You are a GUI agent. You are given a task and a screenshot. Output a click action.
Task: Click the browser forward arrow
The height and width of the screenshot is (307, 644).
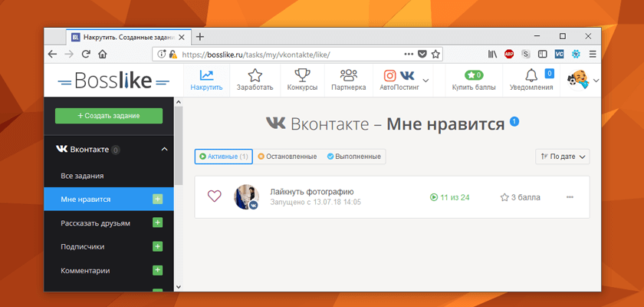pos(69,54)
